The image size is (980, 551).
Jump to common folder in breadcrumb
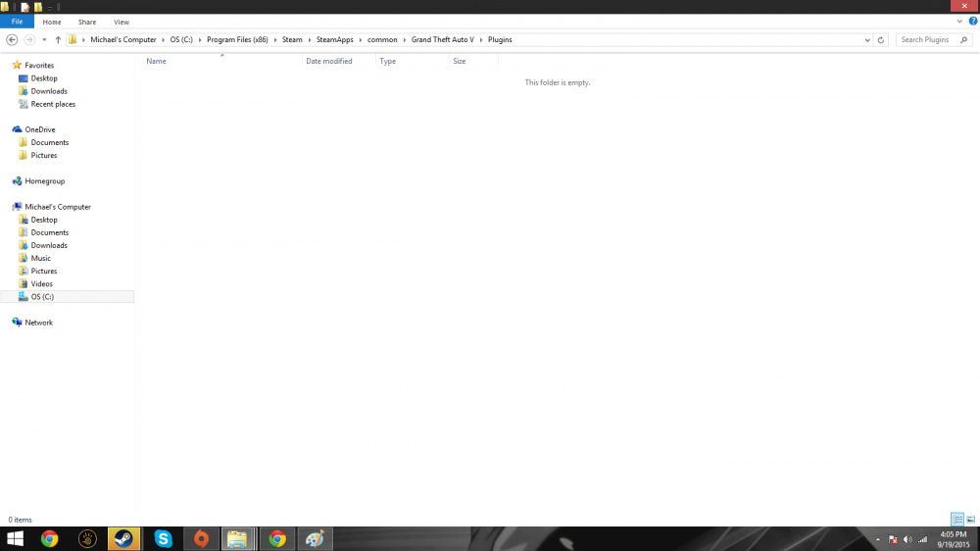click(382, 39)
